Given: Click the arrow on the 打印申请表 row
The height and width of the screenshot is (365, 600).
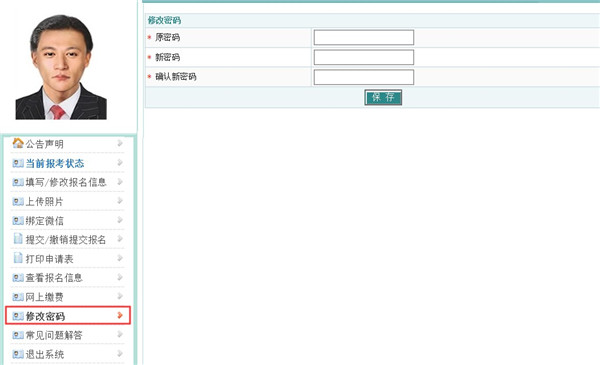Looking at the screenshot, I should click(x=120, y=258).
